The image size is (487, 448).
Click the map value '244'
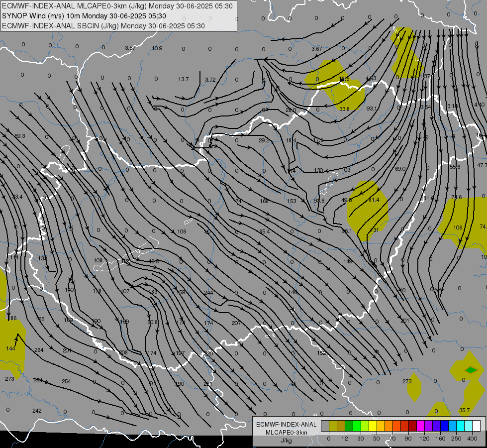coord(209,293)
